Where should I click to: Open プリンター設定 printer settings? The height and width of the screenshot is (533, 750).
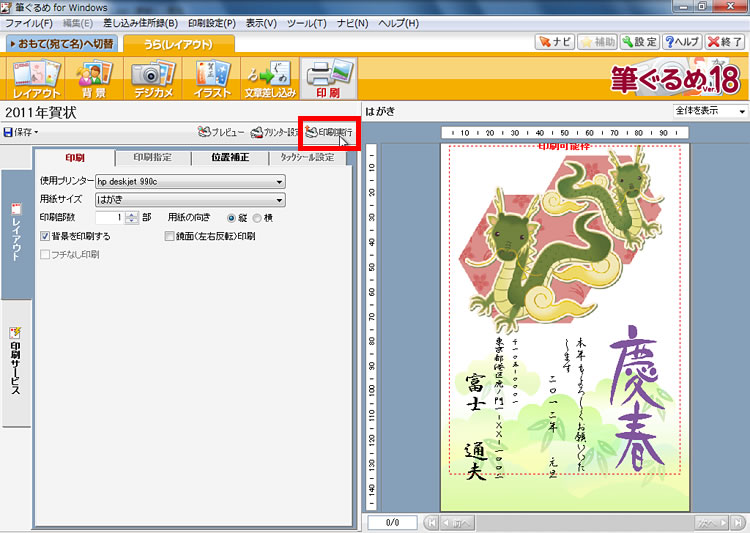point(275,132)
